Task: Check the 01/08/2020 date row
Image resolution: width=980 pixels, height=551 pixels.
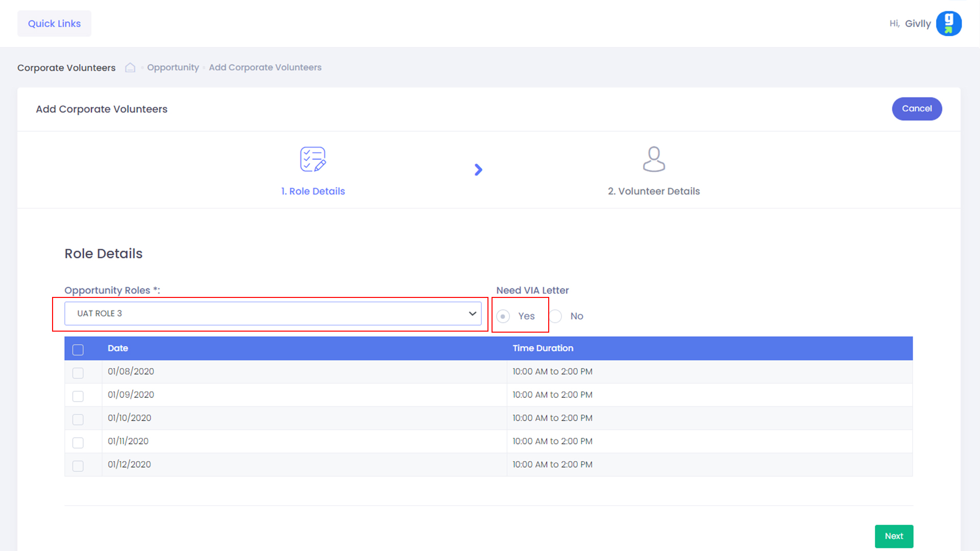Action: (x=78, y=373)
